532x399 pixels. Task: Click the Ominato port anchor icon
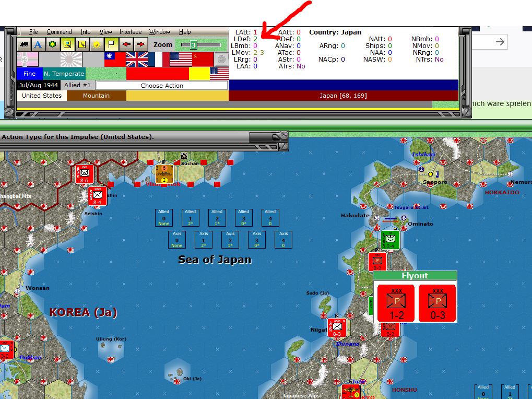(404, 218)
